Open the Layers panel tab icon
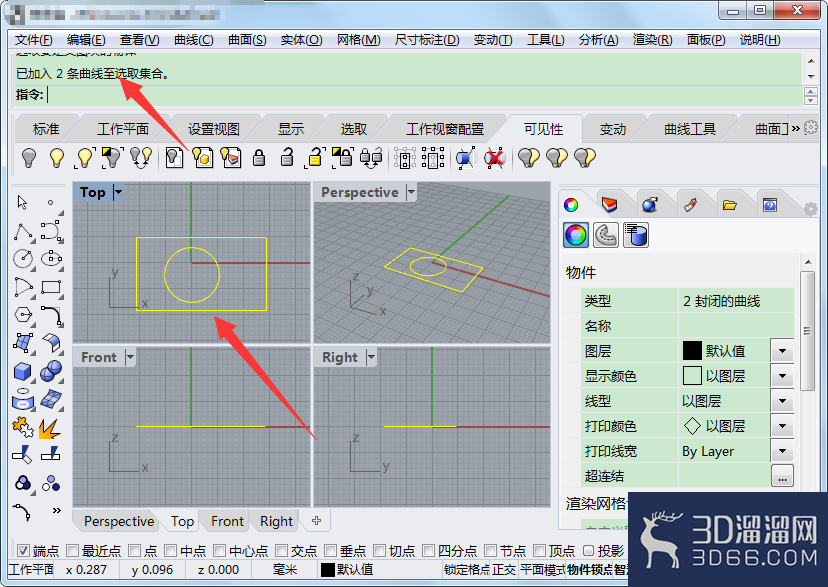This screenshot has width=828, height=587. tap(609, 204)
